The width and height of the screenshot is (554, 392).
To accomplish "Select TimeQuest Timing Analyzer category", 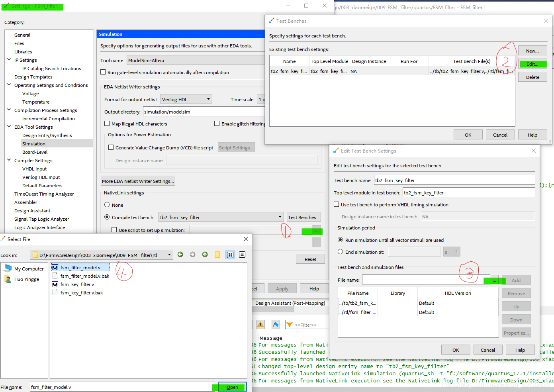I will pos(44,194).
